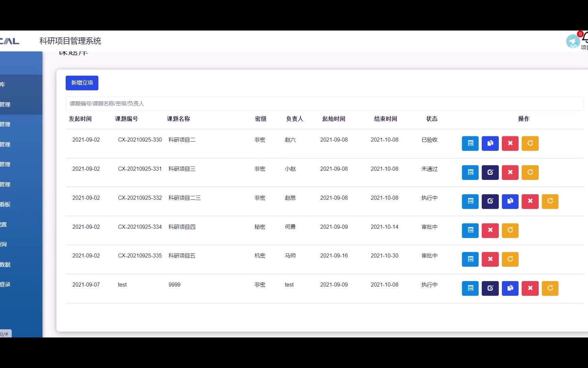The width and height of the screenshot is (588, 368).
Task: Focus the 课题编号/课题名称 search field
Action: [325, 104]
